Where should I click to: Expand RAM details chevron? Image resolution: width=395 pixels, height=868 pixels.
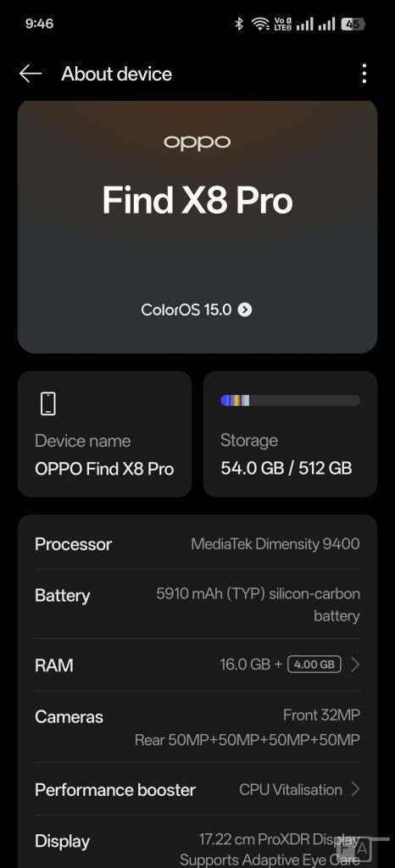tap(355, 665)
